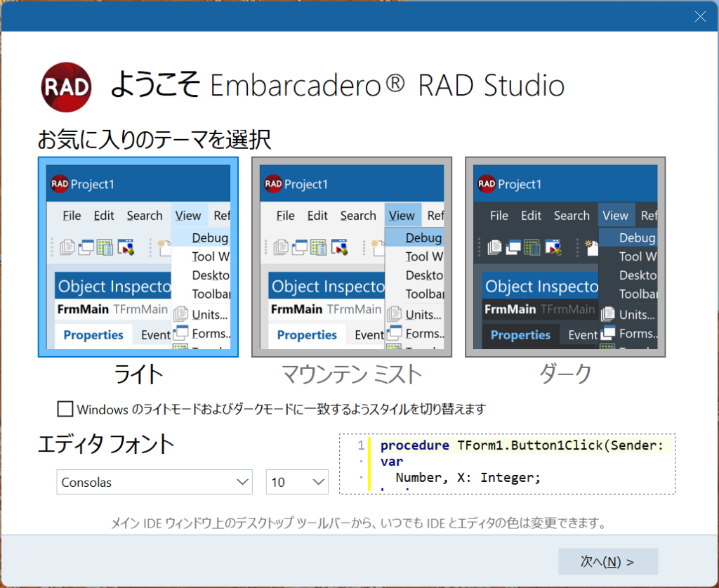Click the red RAD Studio logo
719x588 pixels.
click(x=66, y=87)
